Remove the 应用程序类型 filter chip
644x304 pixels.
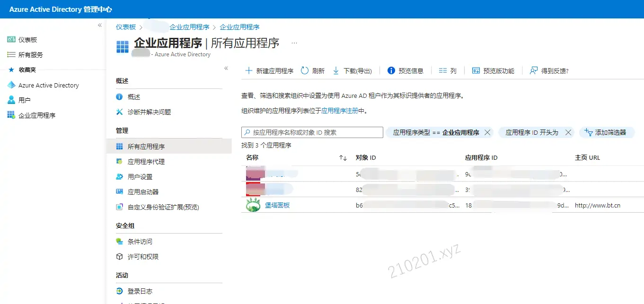(487, 132)
